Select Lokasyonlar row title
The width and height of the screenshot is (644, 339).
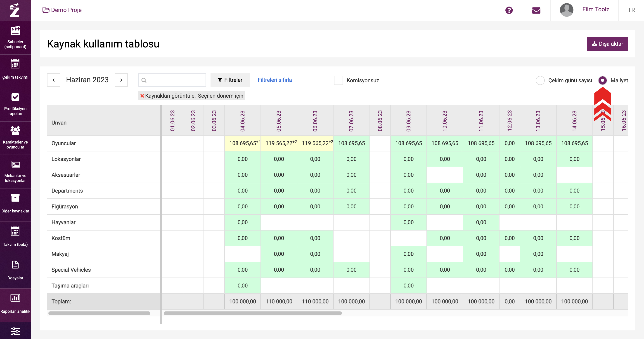pyautogui.click(x=66, y=159)
